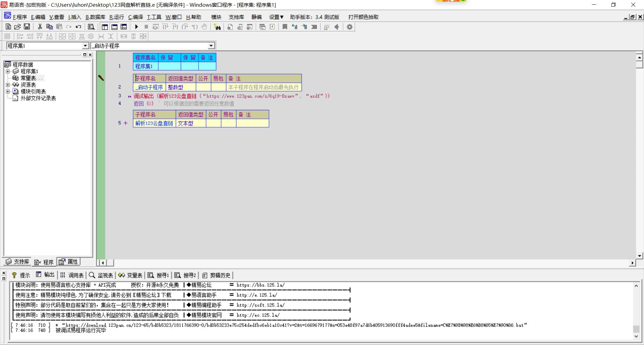Click the Run (play) program icon
This screenshot has width=644, height=345.
137,27
